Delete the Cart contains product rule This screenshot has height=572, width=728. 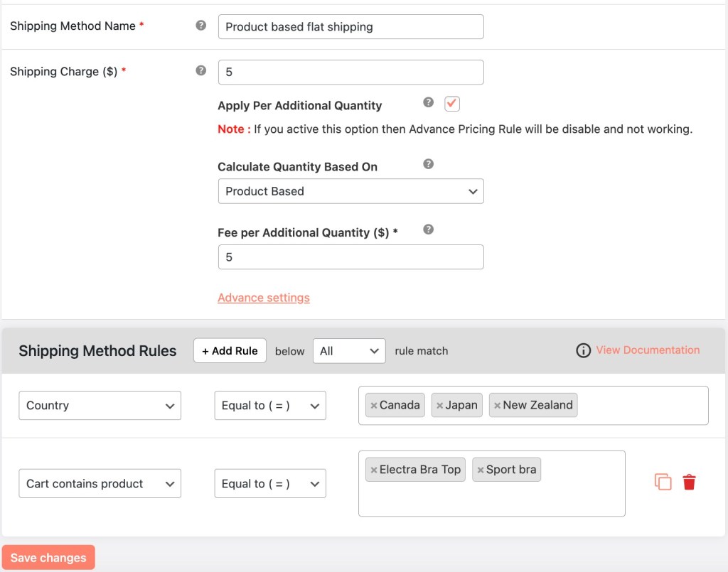pos(689,482)
